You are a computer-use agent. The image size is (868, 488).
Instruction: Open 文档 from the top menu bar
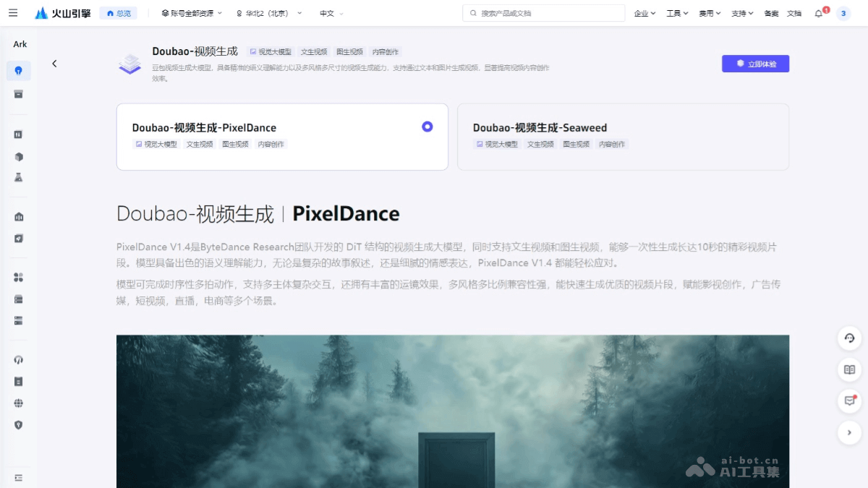(794, 12)
